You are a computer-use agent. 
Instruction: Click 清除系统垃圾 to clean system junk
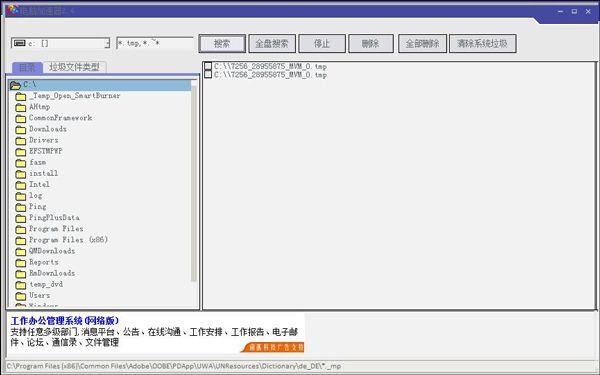(482, 44)
